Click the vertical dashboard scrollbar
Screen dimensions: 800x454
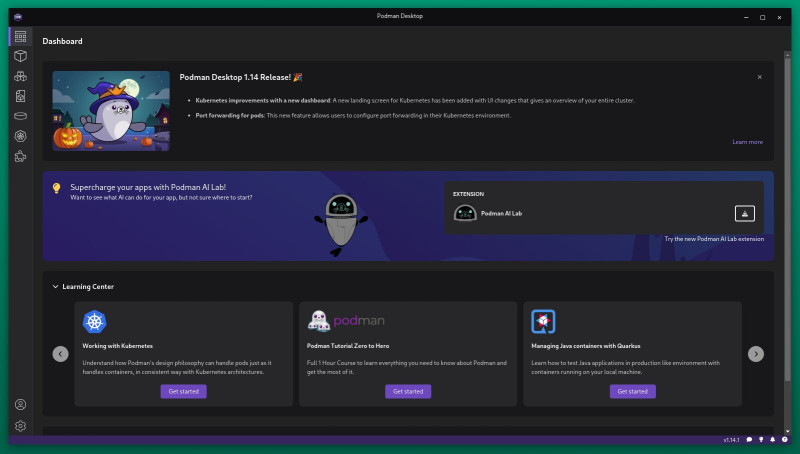787,219
